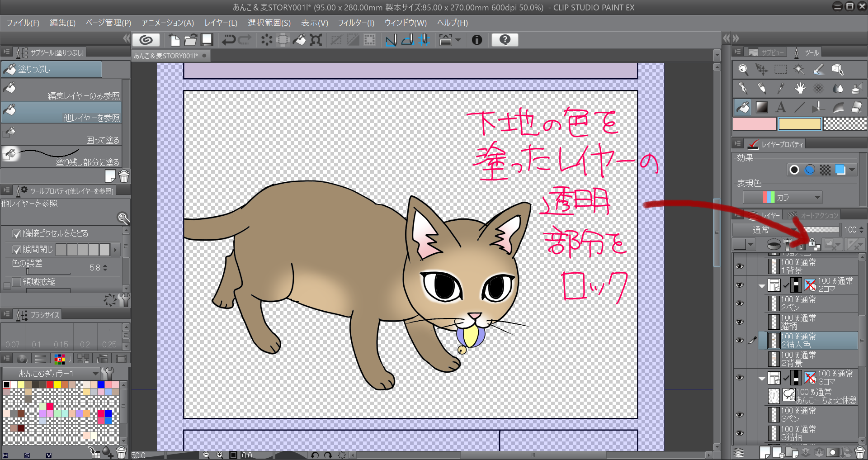Click the scale/rotate transform icon
868x460 pixels.
pyautogui.click(x=316, y=40)
